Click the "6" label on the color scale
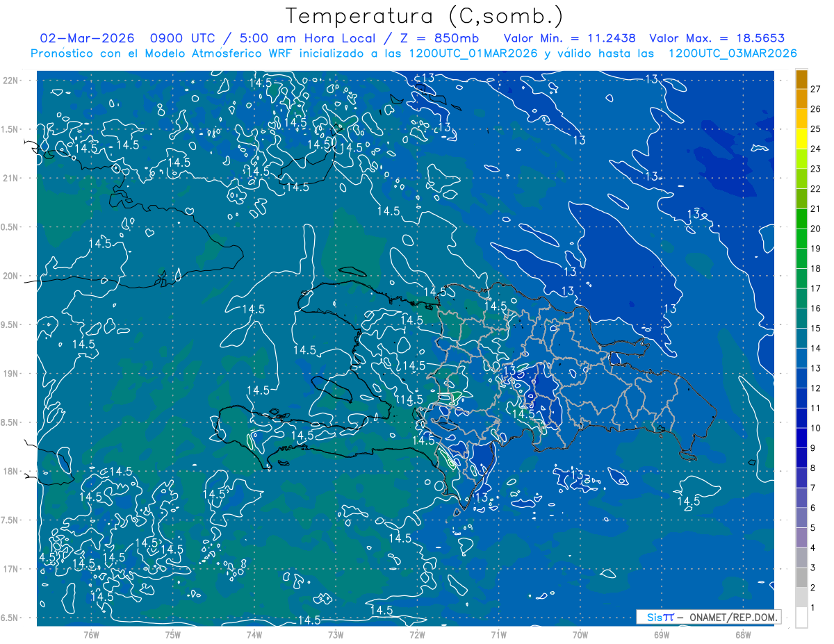 pos(812,508)
